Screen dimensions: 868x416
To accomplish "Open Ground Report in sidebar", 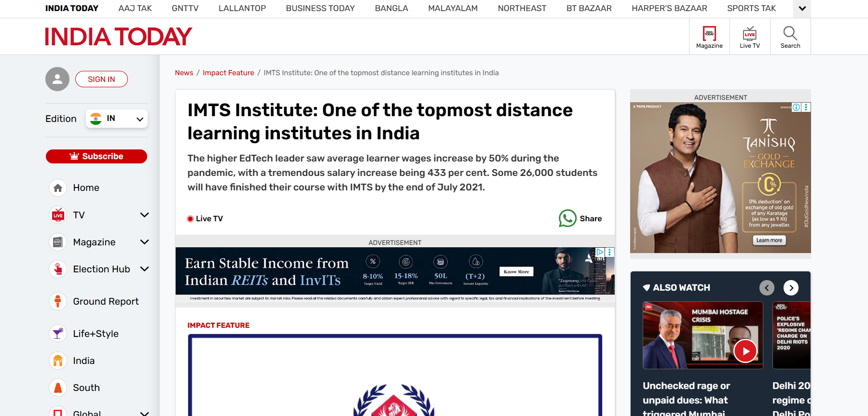I will 106,301.
